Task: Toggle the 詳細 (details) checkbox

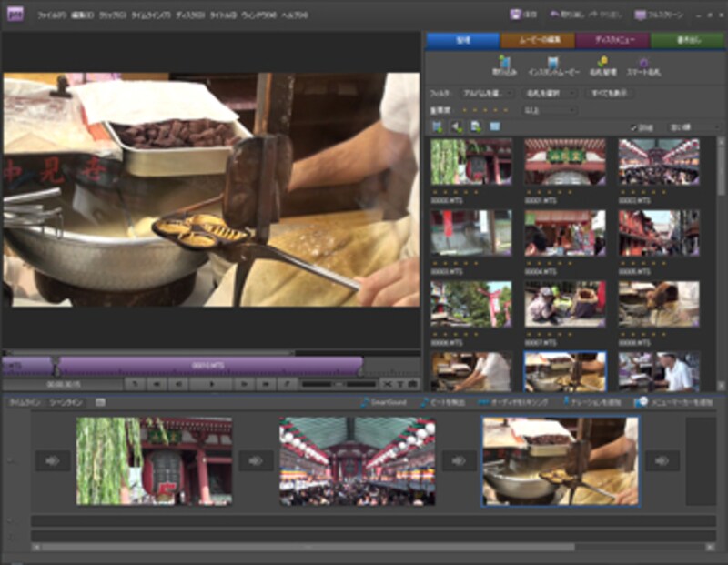Action: [634, 126]
